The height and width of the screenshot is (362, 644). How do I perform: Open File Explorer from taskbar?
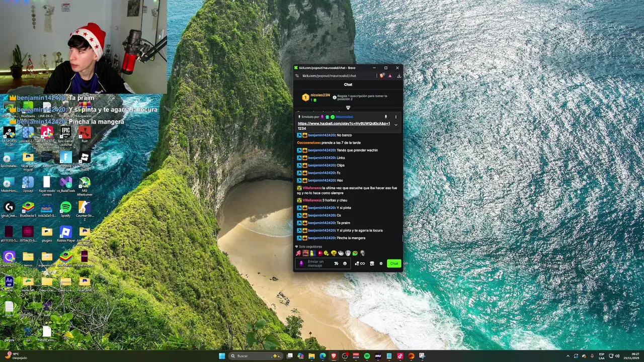311,356
